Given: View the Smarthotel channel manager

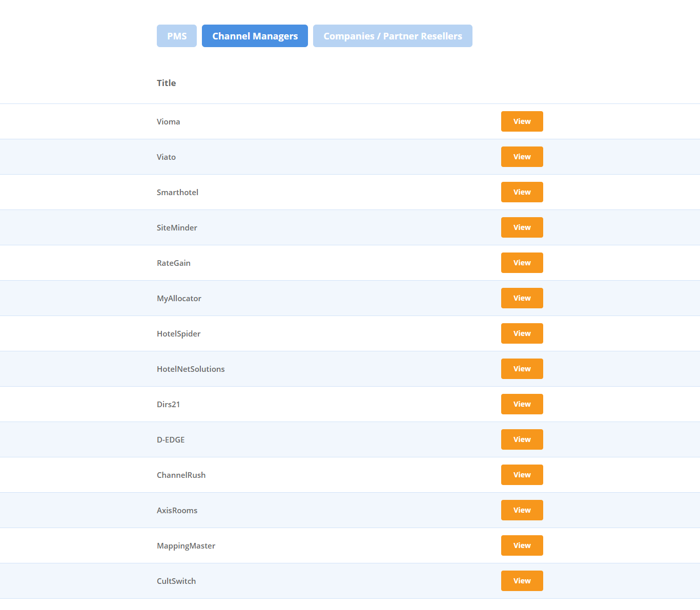Looking at the screenshot, I should point(522,192).
